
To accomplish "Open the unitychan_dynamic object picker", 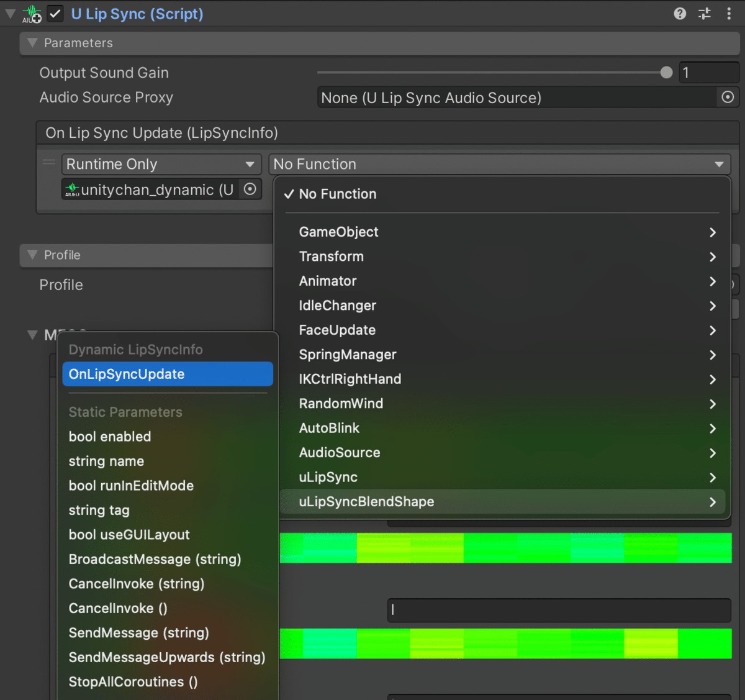I will (251, 189).
